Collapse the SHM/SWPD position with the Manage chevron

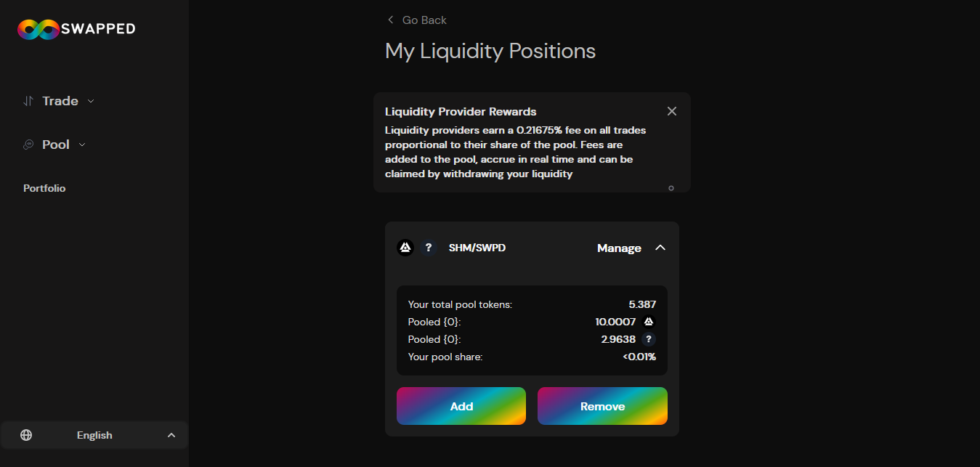coord(660,248)
